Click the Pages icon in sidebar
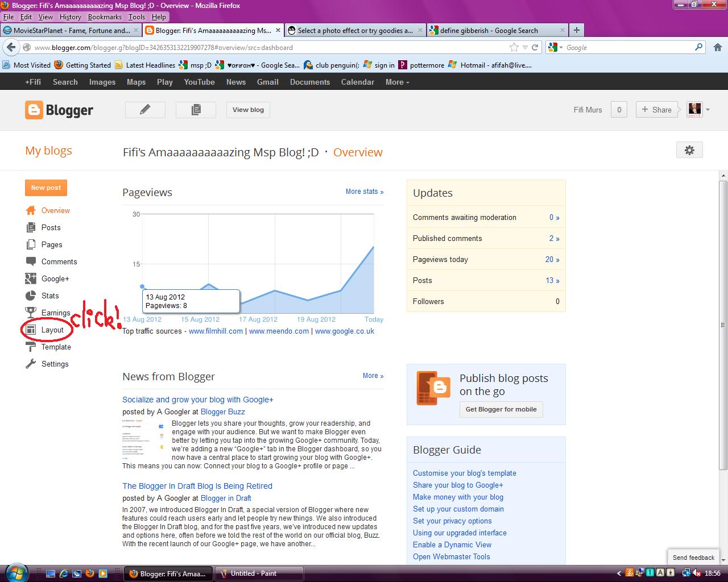Image resolution: width=728 pixels, height=582 pixels. click(x=31, y=244)
